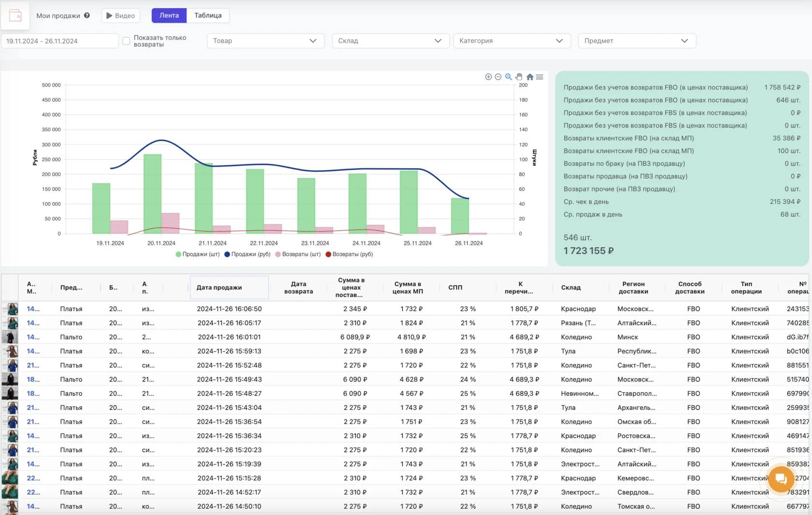Switch to the Таблица tab

pyautogui.click(x=208, y=15)
